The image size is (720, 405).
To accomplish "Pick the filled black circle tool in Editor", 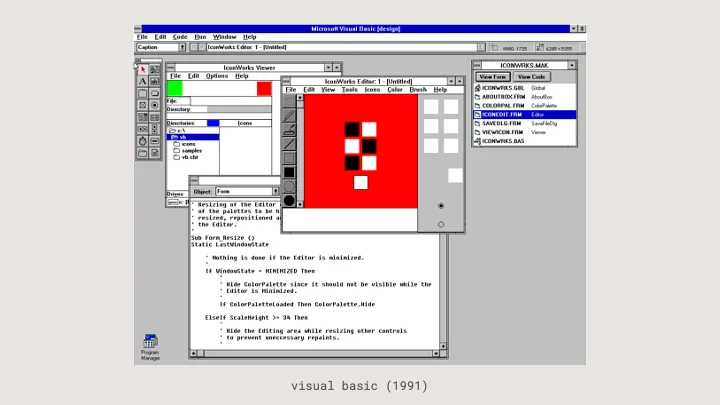I will 289,201.
